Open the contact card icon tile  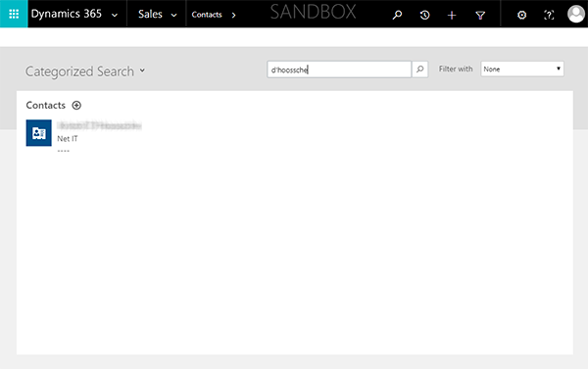coord(38,133)
